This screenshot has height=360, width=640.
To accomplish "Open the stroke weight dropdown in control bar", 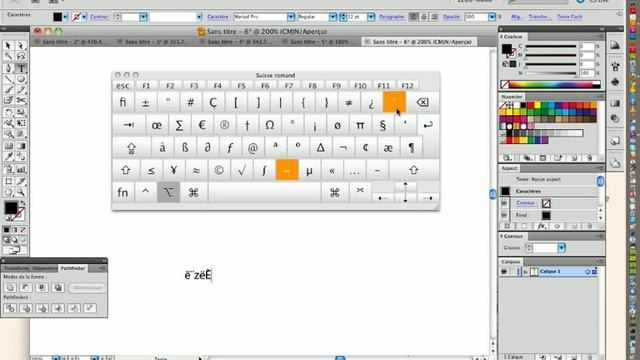I will coord(143,17).
